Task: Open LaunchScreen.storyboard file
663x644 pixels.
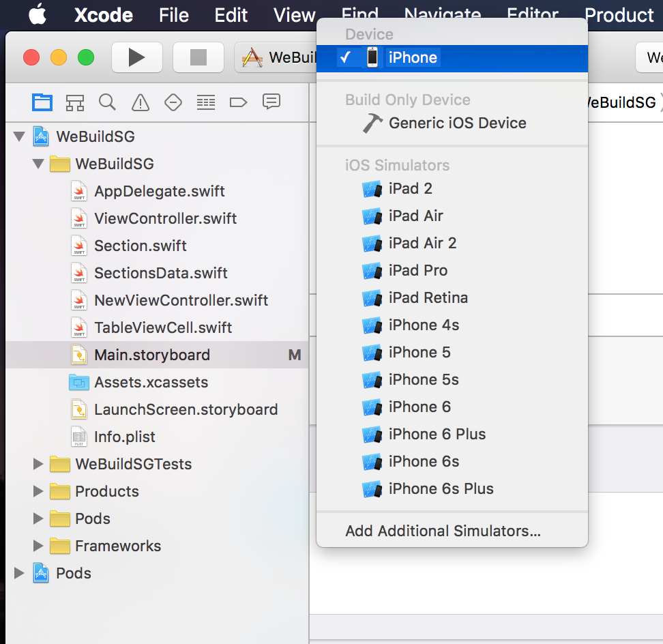Action: coord(157,409)
